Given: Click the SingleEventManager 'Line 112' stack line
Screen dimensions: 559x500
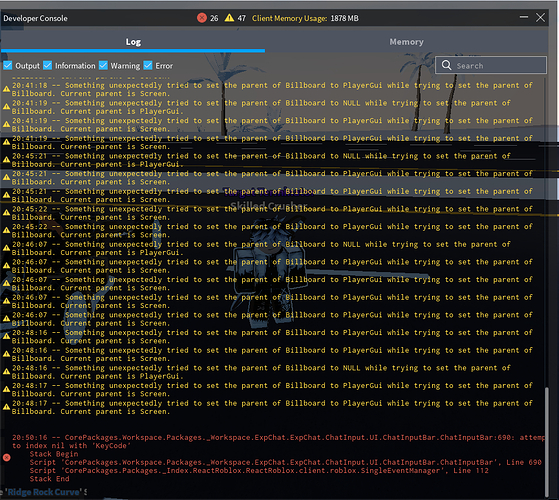Looking at the screenshot, I should (259, 470).
